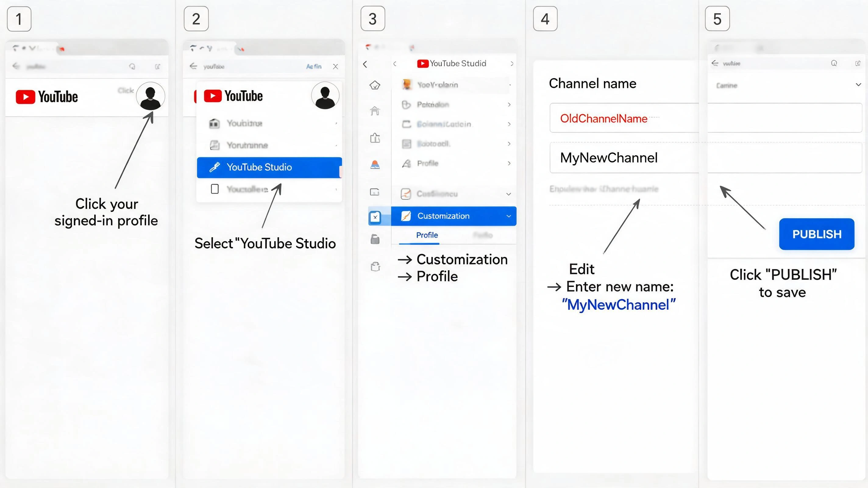Expand the dropdown chevron of the row above Customization
Screen dimensions: 868x488
pyautogui.click(x=508, y=194)
